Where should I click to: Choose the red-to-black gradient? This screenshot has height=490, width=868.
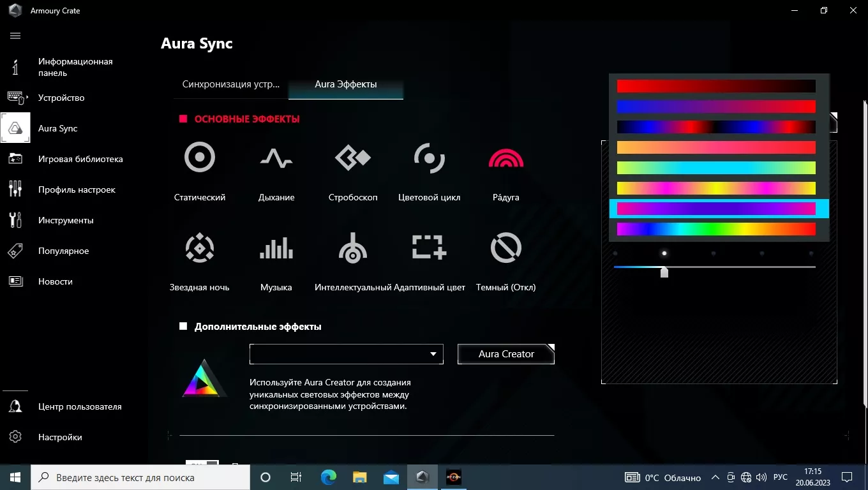coord(716,86)
